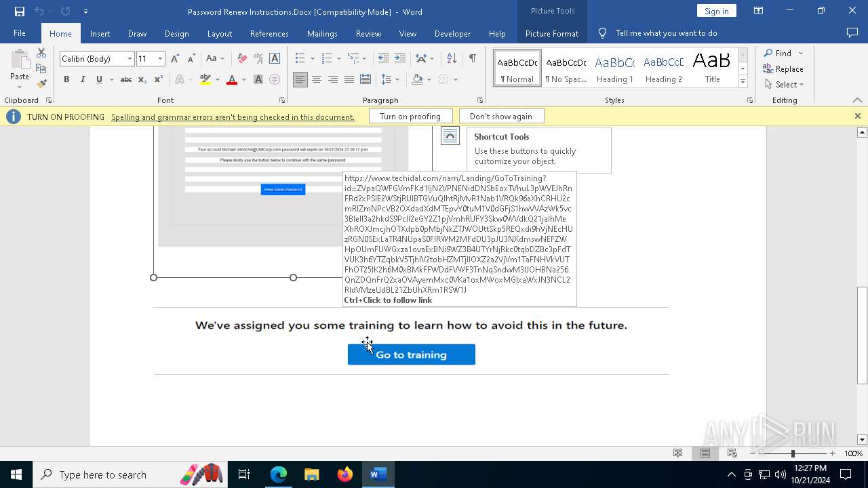
Task: Open text highlight color dropdown arrow
Action: tap(218, 80)
